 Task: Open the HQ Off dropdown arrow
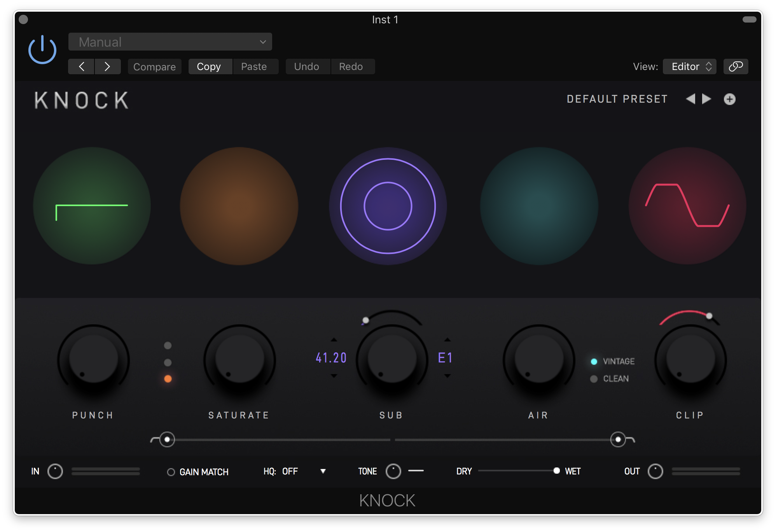coord(323,471)
